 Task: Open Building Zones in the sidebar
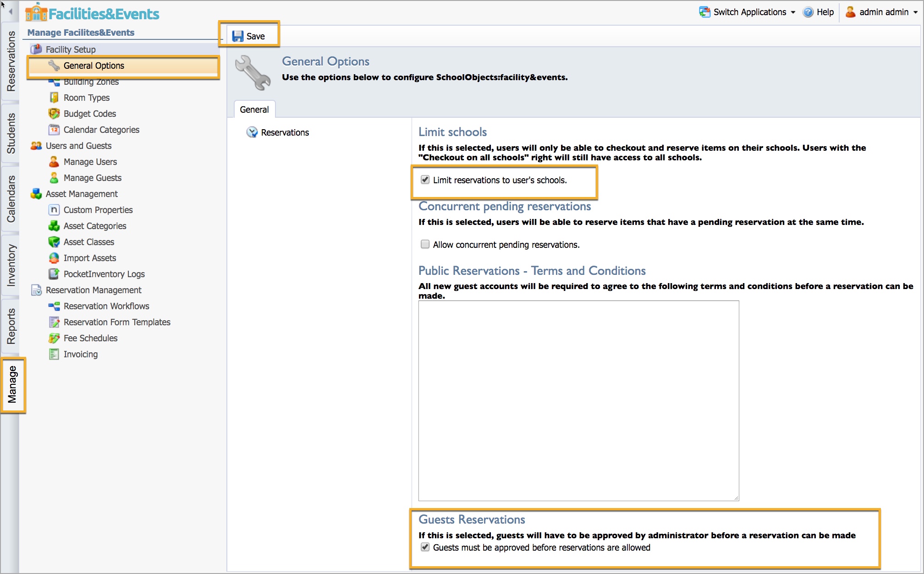[x=91, y=82]
